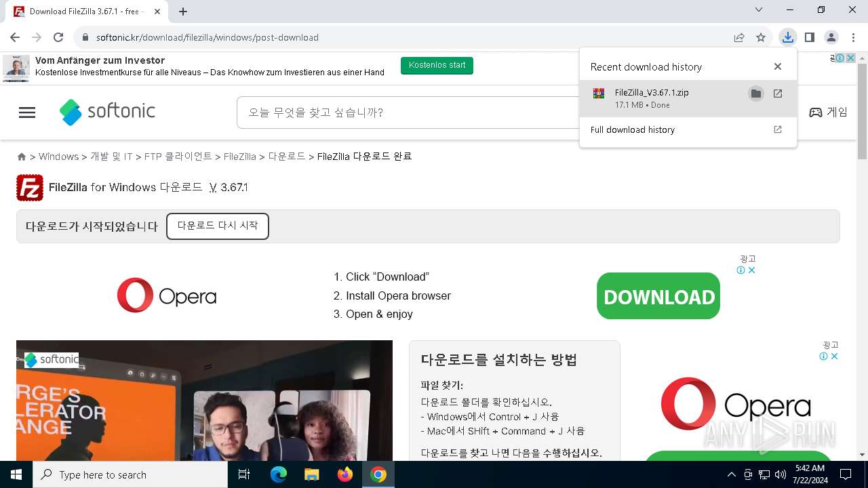Go to Softonic home via logo

(x=108, y=112)
